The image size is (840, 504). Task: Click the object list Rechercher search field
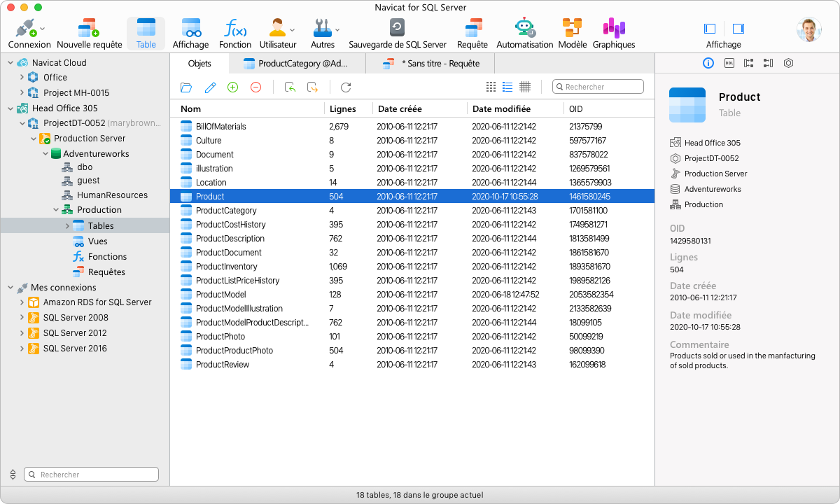coord(598,87)
